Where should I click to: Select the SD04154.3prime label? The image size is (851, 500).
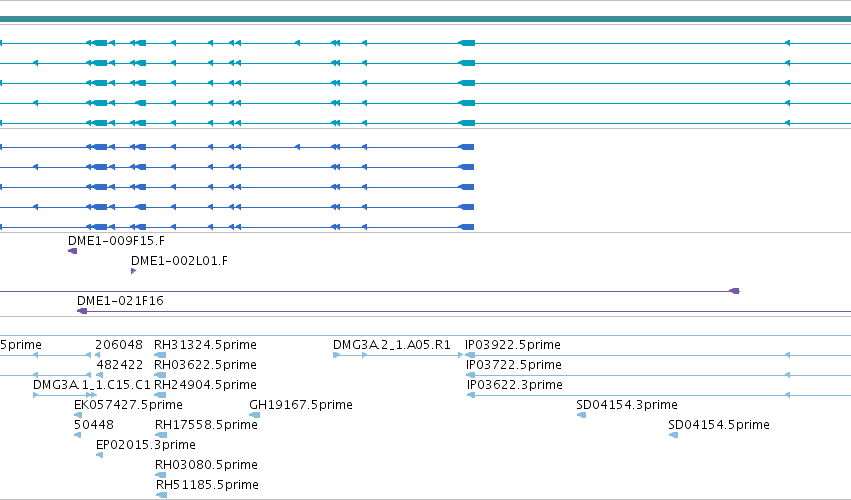tap(627, 405)
